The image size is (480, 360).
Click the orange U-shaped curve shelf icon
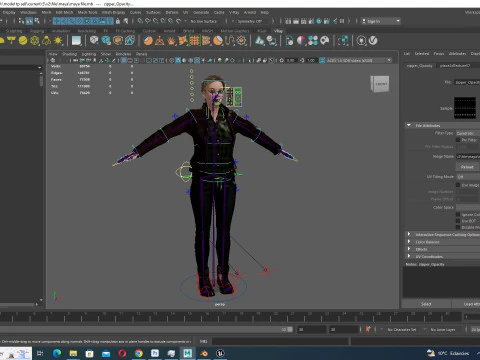[x=230, y=41]
